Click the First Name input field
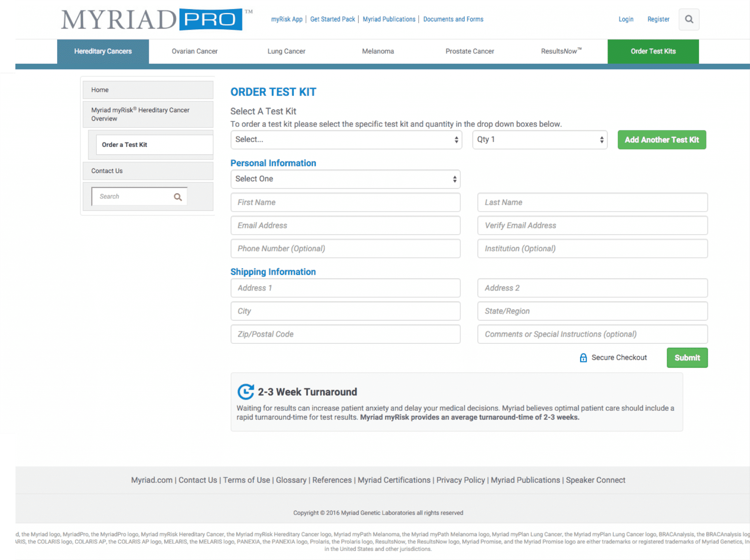 point(345,202)
